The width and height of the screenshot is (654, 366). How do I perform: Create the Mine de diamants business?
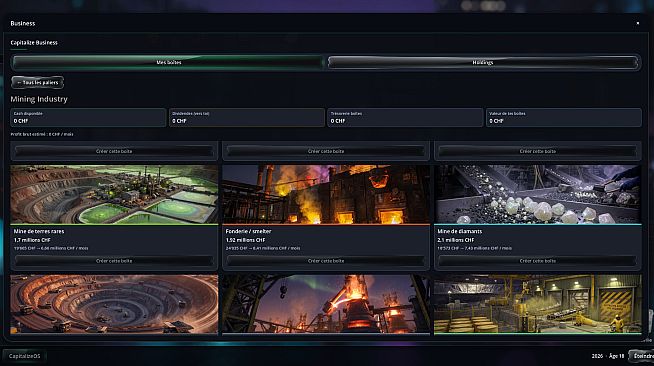(x=538, y=261)
